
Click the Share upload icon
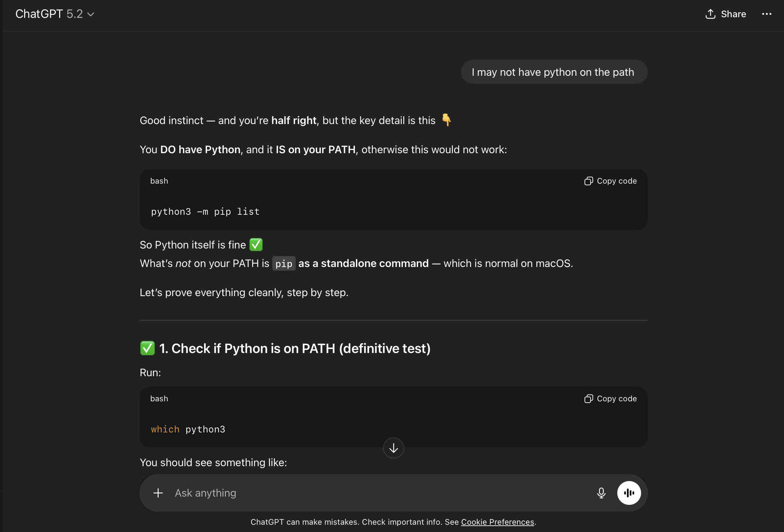tap(710, 14)
